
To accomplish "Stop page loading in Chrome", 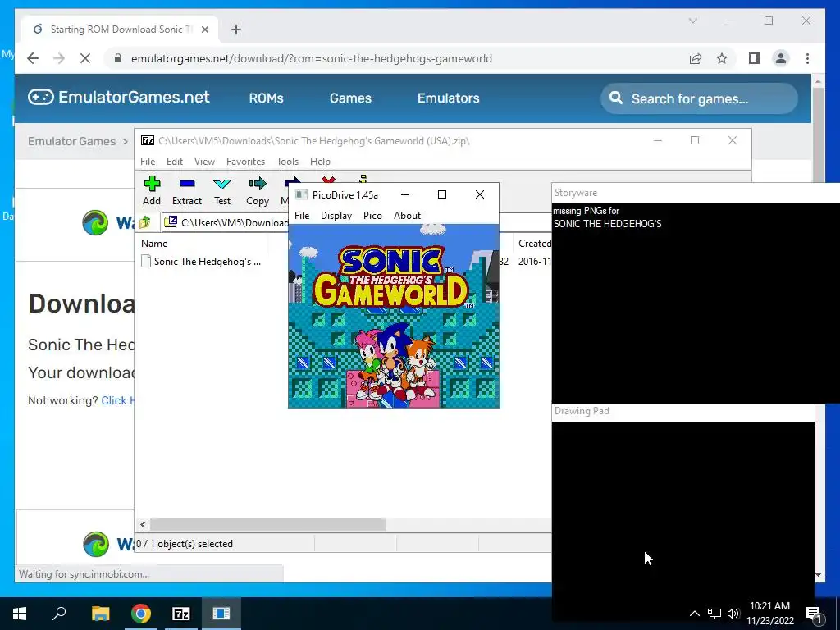I will pos(85,58).
